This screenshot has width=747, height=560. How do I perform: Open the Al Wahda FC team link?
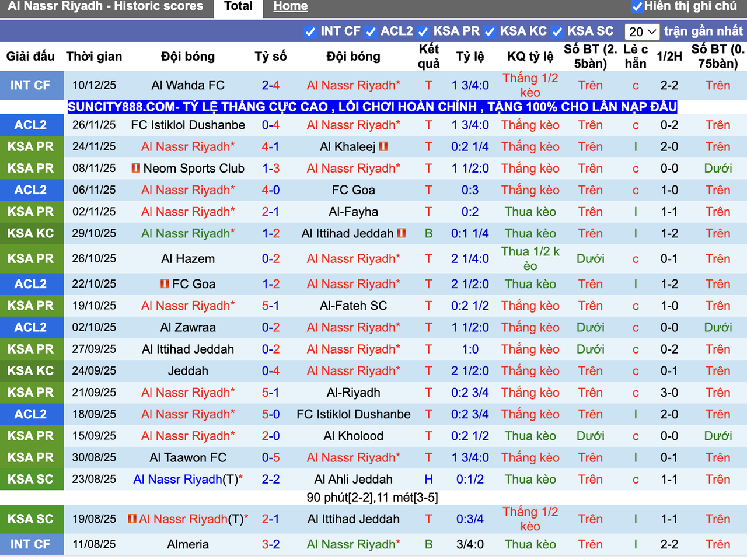188,85
